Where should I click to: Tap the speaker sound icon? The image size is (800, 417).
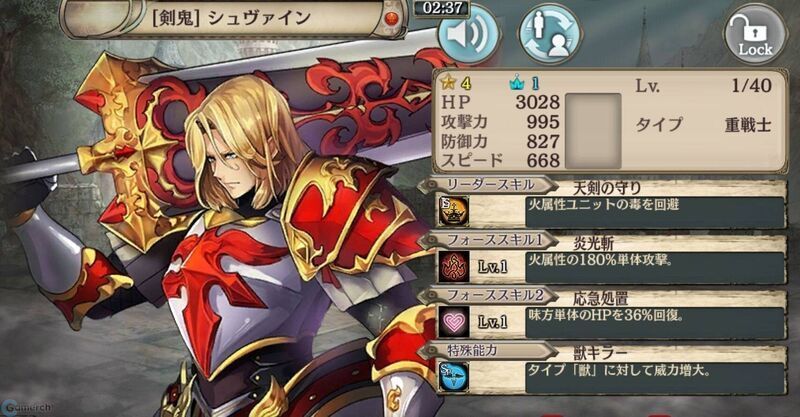point(468,35)
